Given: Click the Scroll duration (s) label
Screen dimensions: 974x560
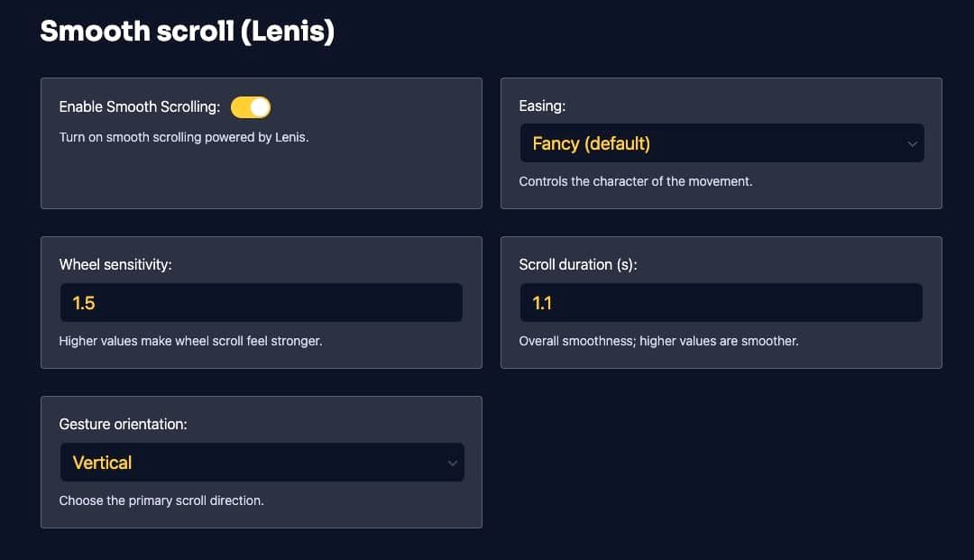Looking at the screenshot, I should (577, 264).
